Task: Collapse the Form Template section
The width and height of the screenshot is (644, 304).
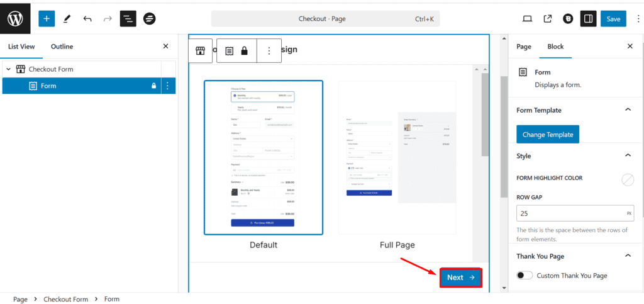Action: [x=627, y=110]
